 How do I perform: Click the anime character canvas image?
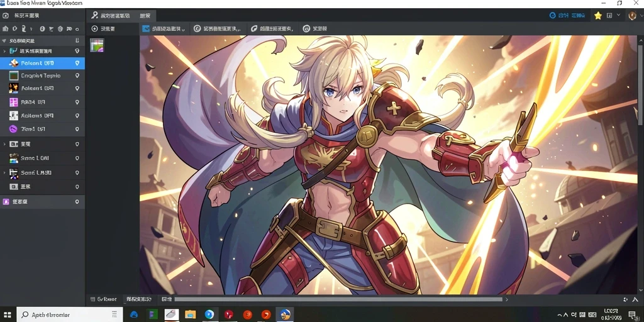pyautogui.click(x=389, y=165)
